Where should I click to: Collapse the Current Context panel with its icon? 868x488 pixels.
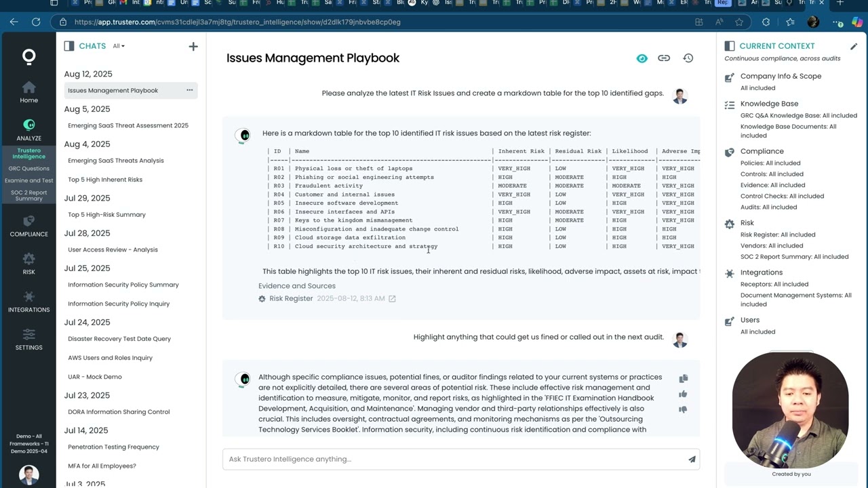tap(730, 46)
